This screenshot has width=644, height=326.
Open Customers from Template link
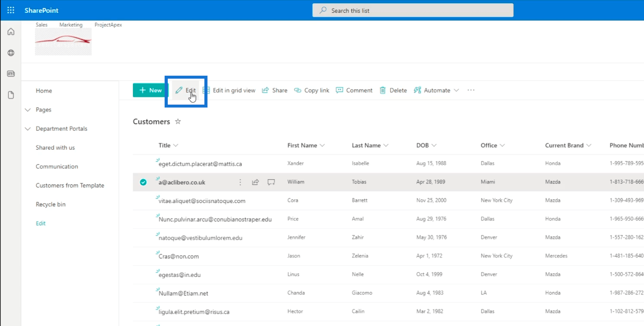(x=70, y=185)
